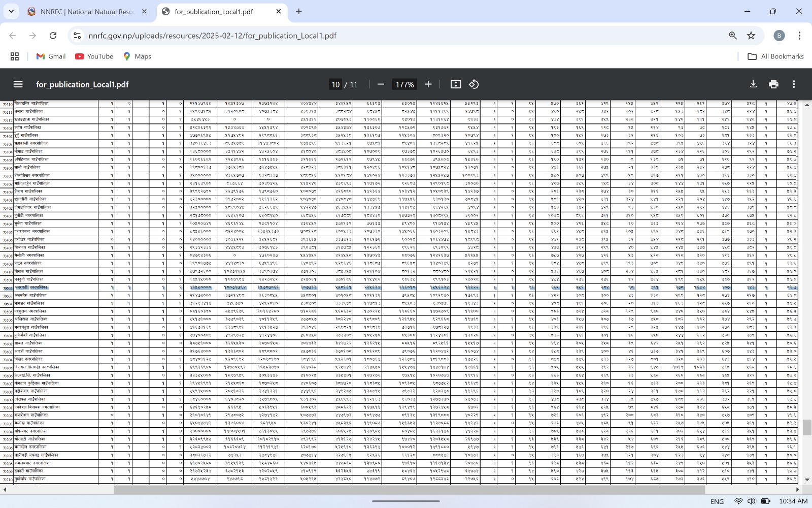
Task: Select the for_publication_Local1.pdf tab
Action: point(222,12)
